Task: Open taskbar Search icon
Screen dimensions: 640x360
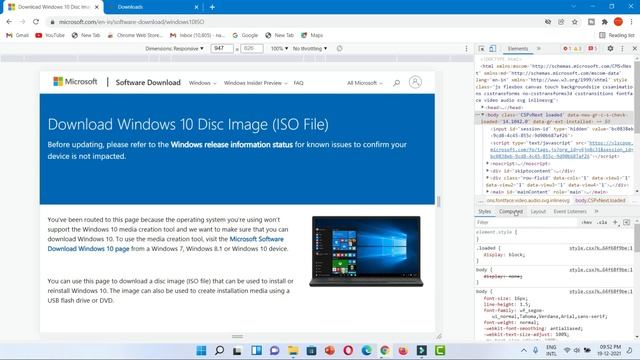Action: pos(219,350)
